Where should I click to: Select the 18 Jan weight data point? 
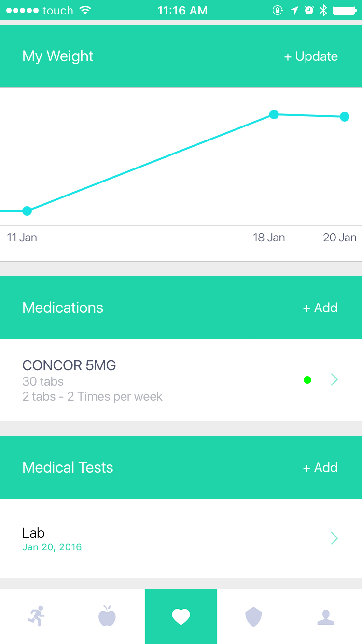tap(274, 114)
